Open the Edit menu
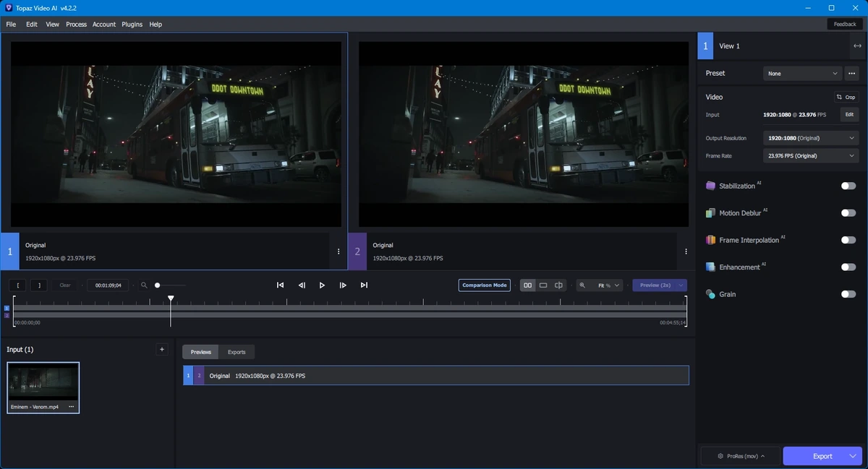The width and height of the screenshot is (868, 469). click(32, 25)
